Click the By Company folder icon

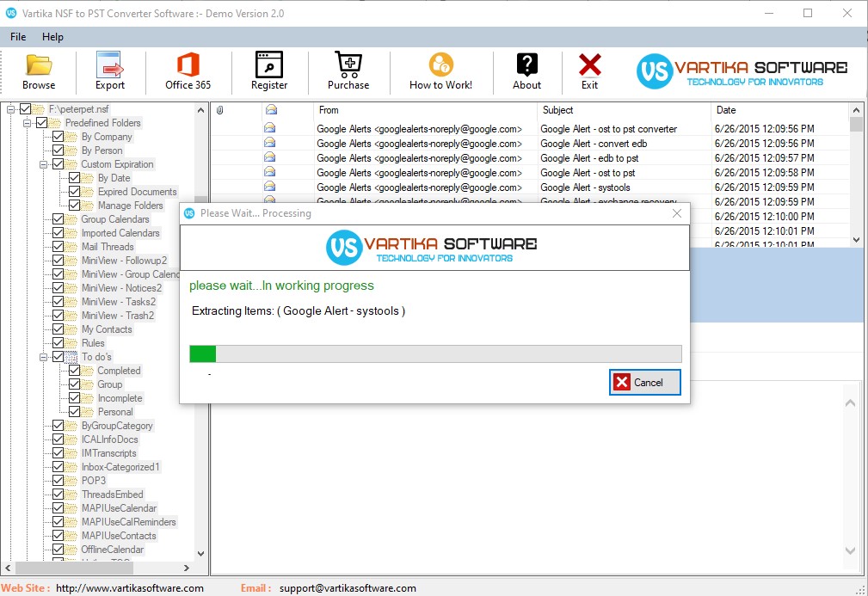[x=71, y=137]
